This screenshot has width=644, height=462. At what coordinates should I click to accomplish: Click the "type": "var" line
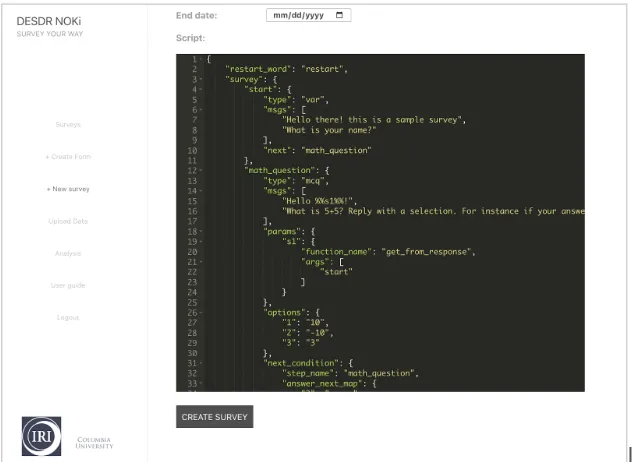pyautogui.click(x=295, y=100)
